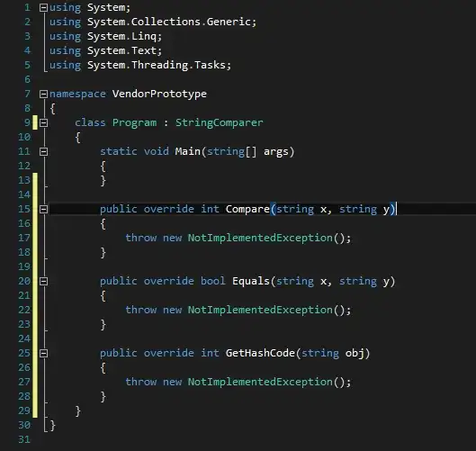Click the GetHashCode method name

[x=260, y=353]
